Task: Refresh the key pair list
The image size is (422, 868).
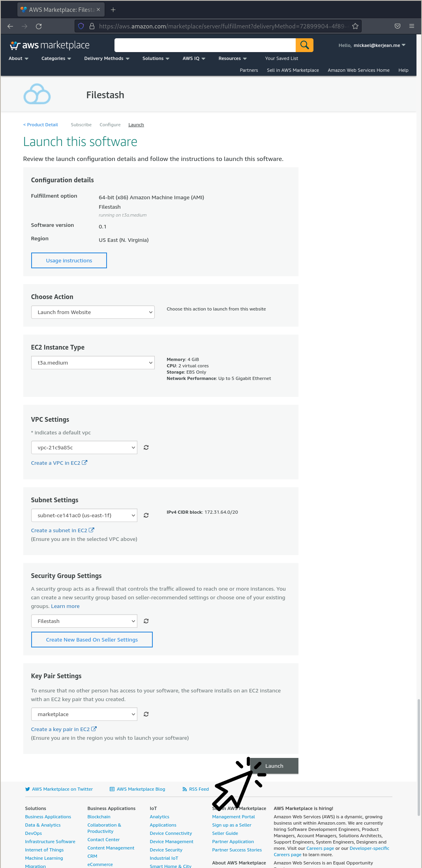Action: 146,714
